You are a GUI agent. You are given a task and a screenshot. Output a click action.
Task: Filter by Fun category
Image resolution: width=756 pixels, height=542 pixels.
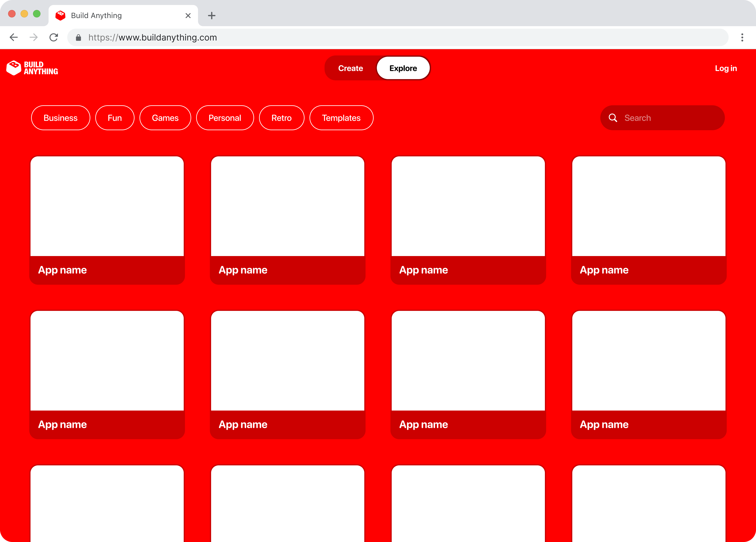tap(115, 118)
